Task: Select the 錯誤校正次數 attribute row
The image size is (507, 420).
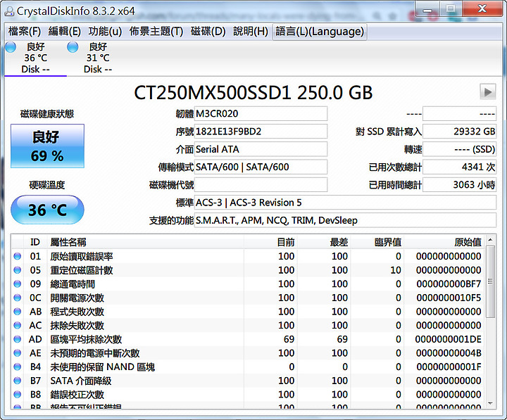Action: tap(248, 395)
